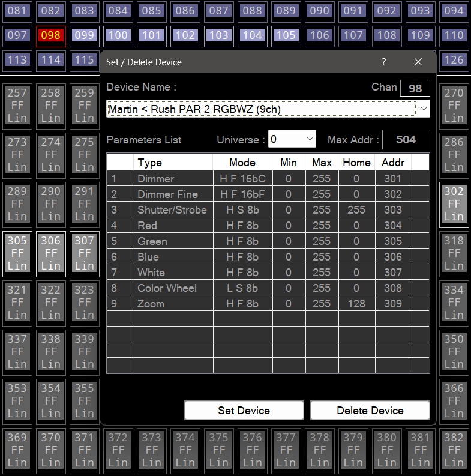Image resolution: width=471 pixels, height=476 pixels.
Task: Click the Addr column header
Action: point(393,163)
